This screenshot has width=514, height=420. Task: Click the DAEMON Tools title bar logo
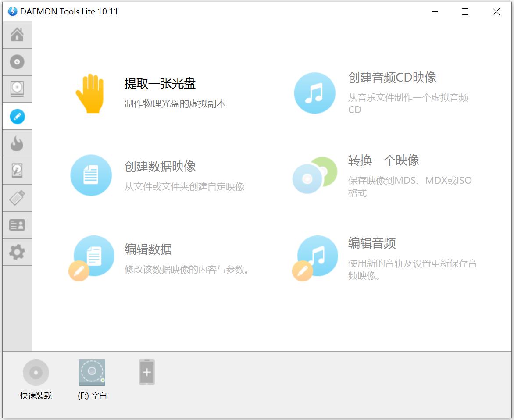click(x=12, y=11)
